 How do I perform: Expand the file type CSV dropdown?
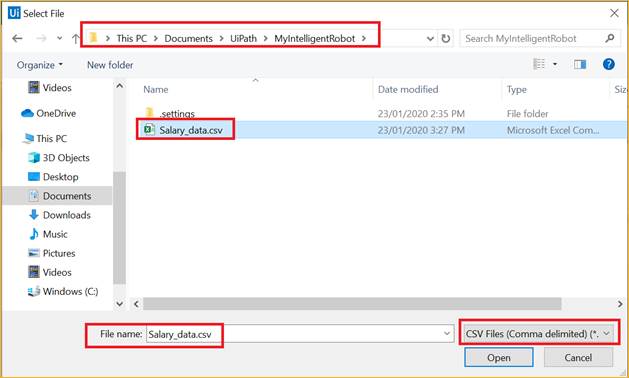point(538,334)
